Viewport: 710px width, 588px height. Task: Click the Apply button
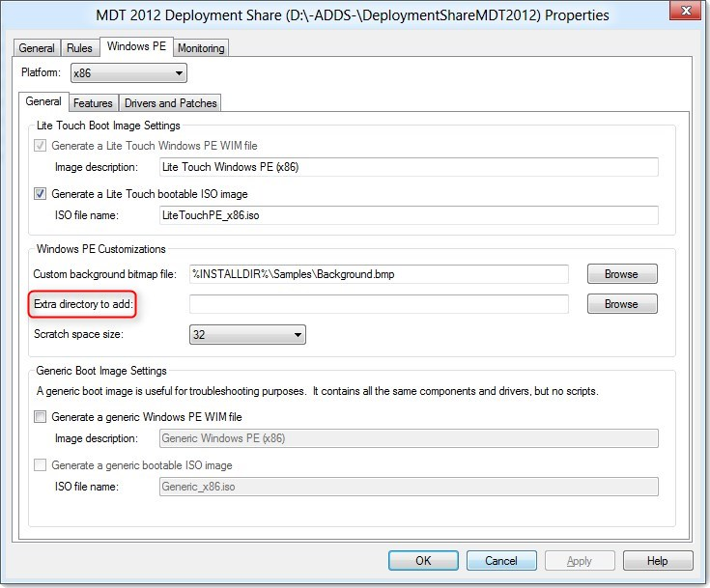tap(580, 561)
